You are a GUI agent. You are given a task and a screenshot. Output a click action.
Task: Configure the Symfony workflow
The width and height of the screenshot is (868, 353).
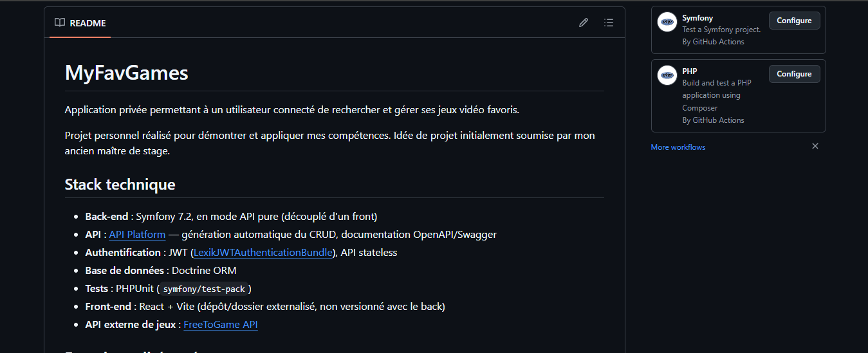click(794, 21)
